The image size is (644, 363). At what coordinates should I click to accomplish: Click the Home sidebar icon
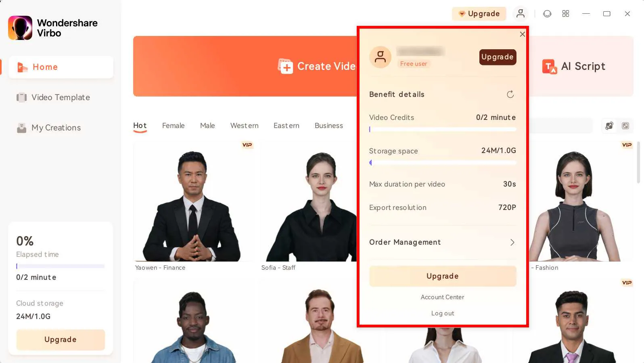[x=22, y=67]
